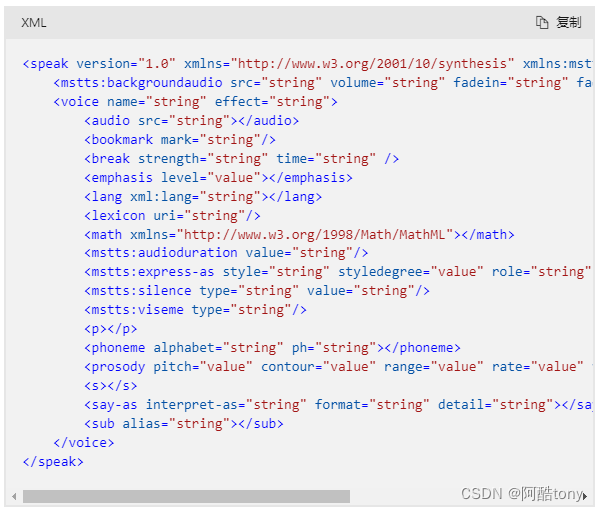This screenshot has height=511, width=598.
Task: Click the <break strength="string" line
Action: click(242, 159)
